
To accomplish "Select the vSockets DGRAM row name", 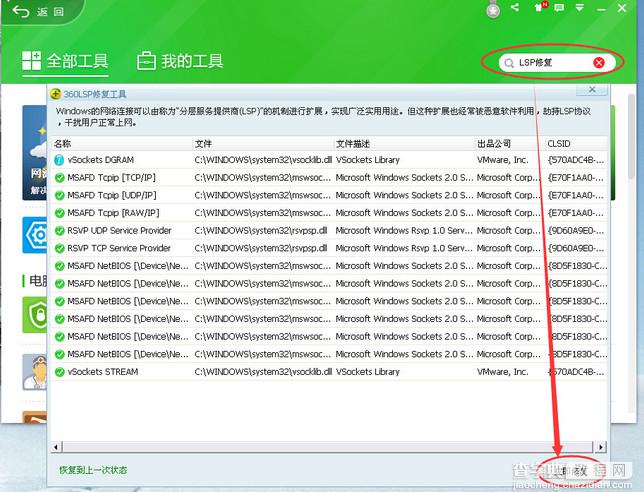I will tap(101, 160).
